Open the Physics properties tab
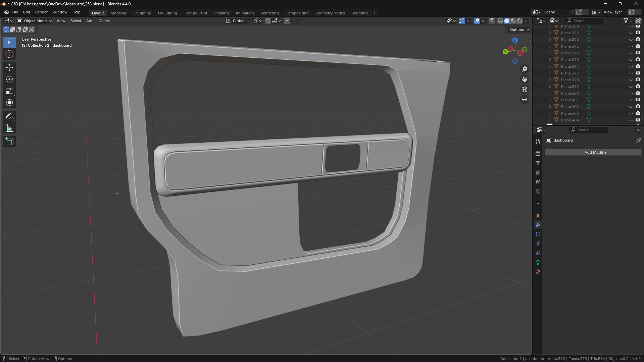This screenshot has width=644, height=362. coord(538,244)
